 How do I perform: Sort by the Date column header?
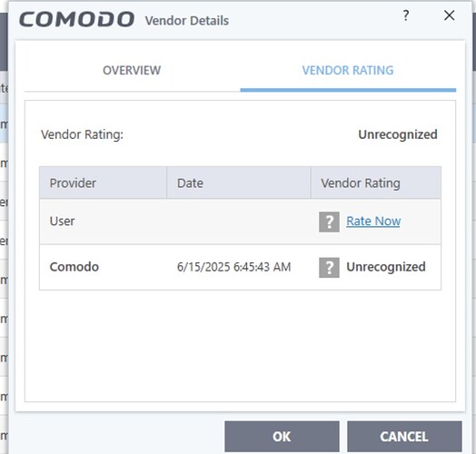tap(239, 183)
